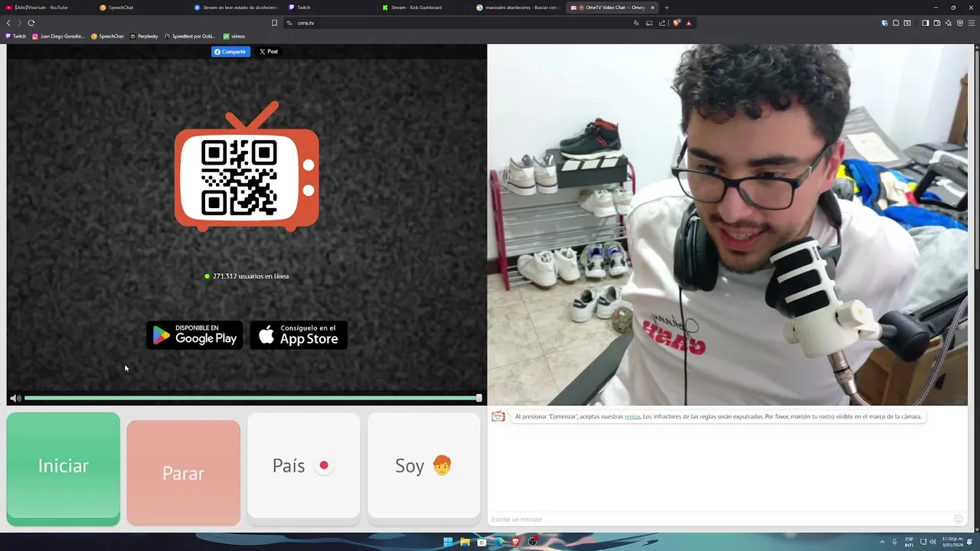980x551 pixels.
Task: Click the Facebook Compartir button
Action: (x=230, y=51)
